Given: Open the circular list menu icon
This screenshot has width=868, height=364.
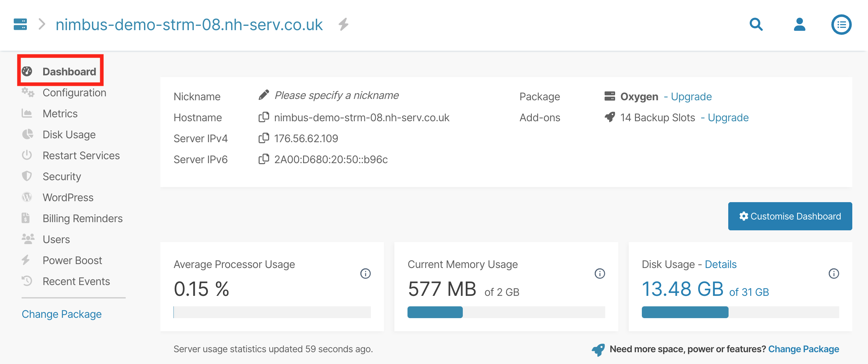Looking at the screenshot, I should [841, 24].
